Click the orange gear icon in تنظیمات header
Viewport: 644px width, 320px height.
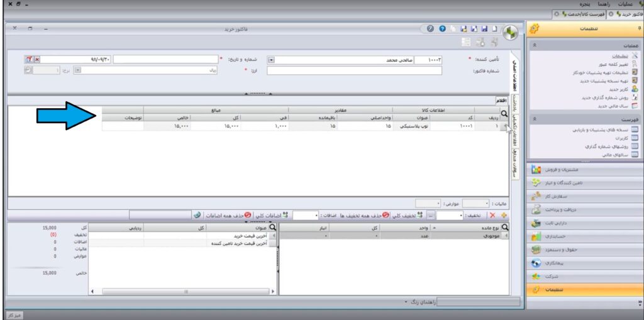[x=535, y=29]
